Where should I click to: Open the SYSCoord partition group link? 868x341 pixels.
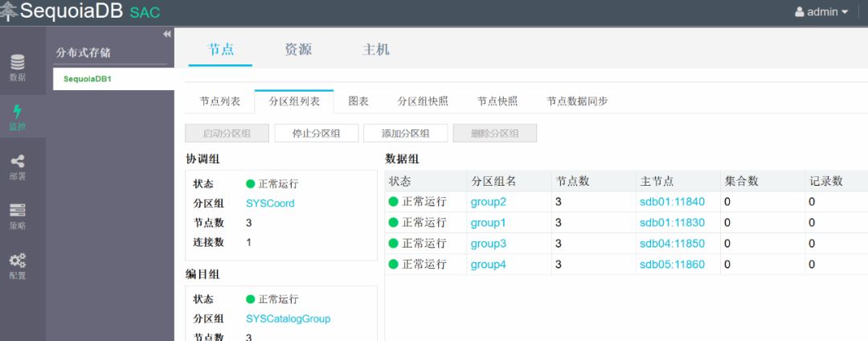[270, 203]
